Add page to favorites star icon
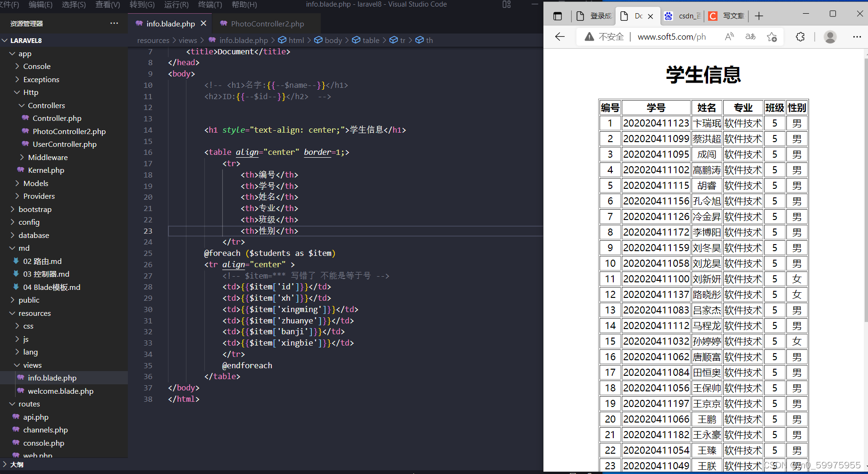 772,37
